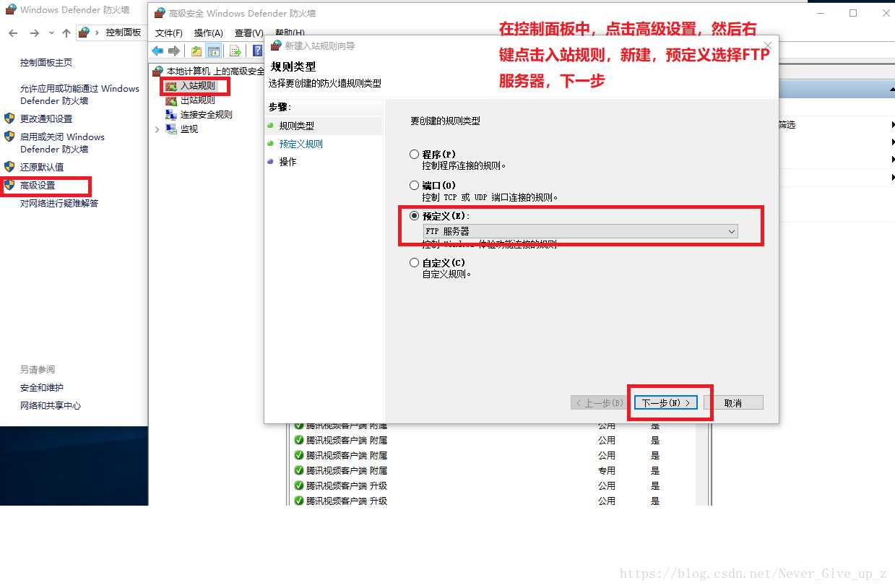Click the Up folder toolbar icon
895x588 pixels.
[196, 51]
